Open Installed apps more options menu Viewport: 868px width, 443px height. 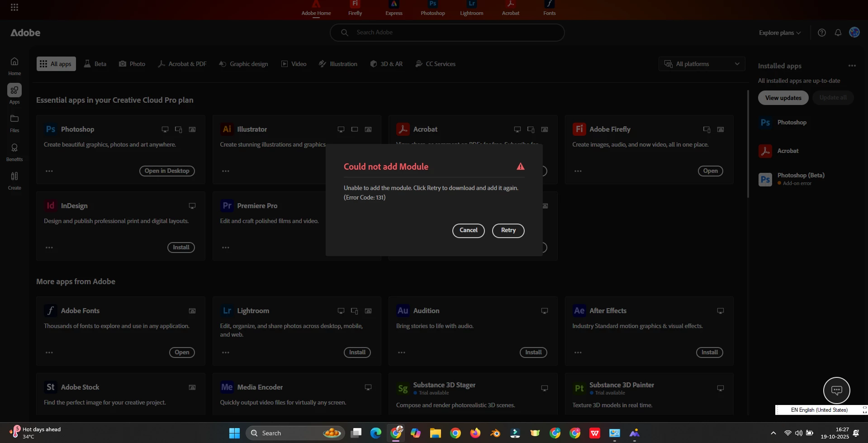852,66
